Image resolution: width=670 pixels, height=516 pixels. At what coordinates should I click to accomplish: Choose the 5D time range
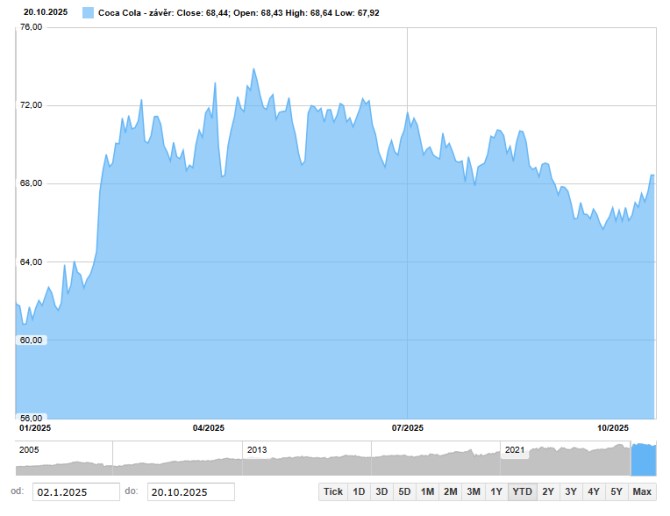(x=404, y=491)
